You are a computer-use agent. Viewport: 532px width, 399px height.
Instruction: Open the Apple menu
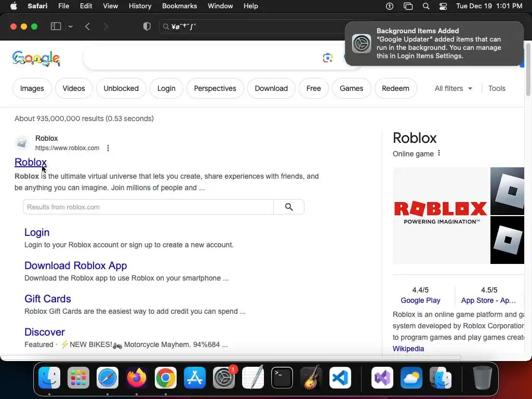point(14,6)
